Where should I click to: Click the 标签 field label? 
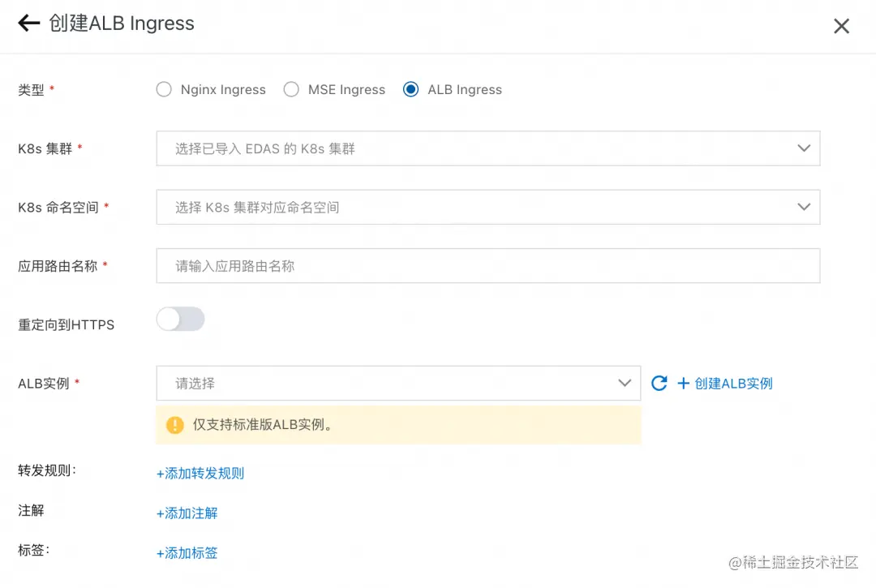point(33,550)
